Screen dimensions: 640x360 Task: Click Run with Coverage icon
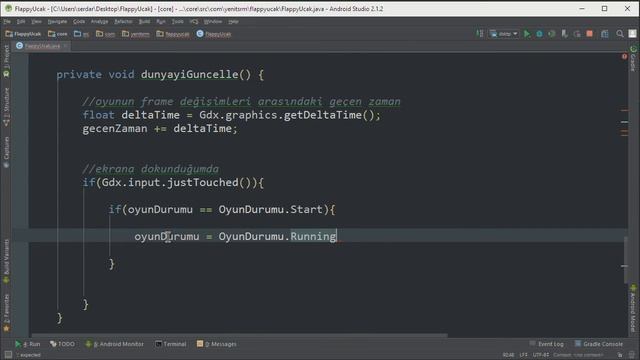point(552,34)
